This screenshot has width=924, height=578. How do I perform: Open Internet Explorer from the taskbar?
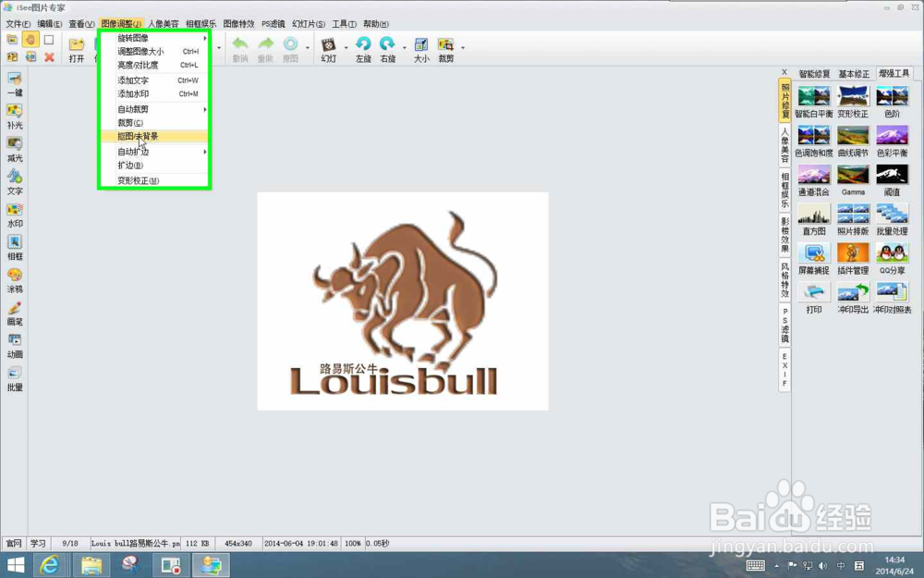coord(50,566)
